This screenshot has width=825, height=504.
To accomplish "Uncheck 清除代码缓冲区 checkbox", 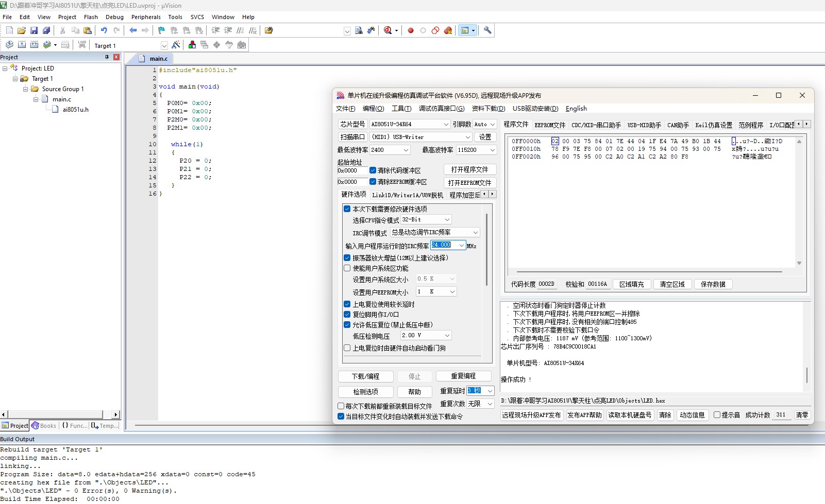I will pos(373,170).
